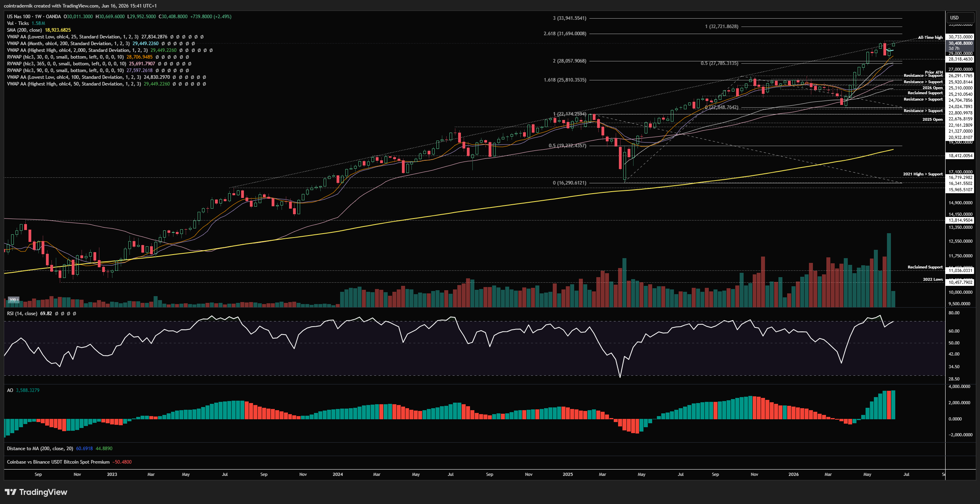Click the Coinbase vs Binance Spot Premium legend

[58, 462]
